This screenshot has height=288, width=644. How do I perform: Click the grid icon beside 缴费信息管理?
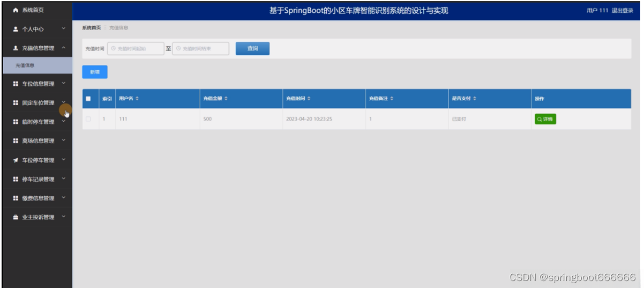point(16,198)
